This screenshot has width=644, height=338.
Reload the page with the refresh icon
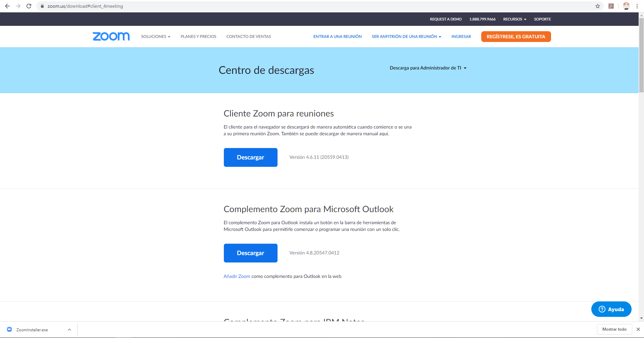[29, 6]
